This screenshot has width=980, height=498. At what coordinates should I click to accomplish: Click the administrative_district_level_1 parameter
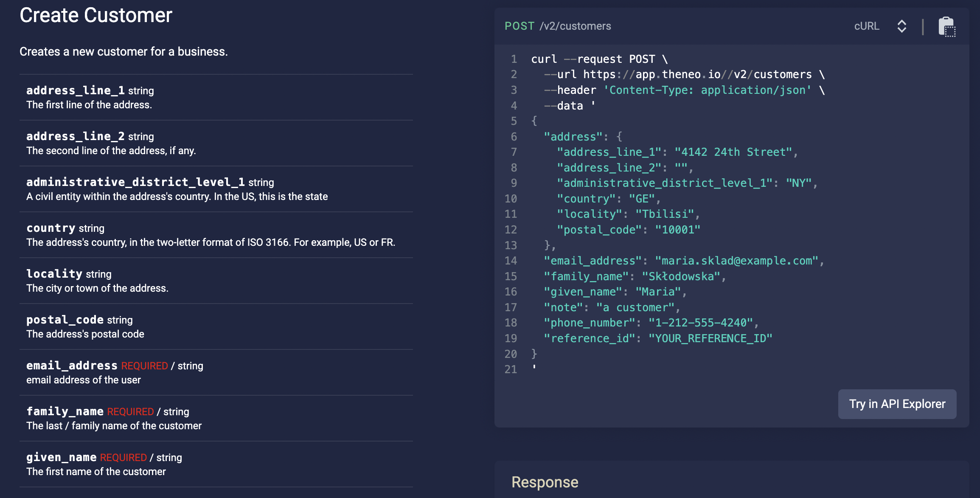coord(135,182)
